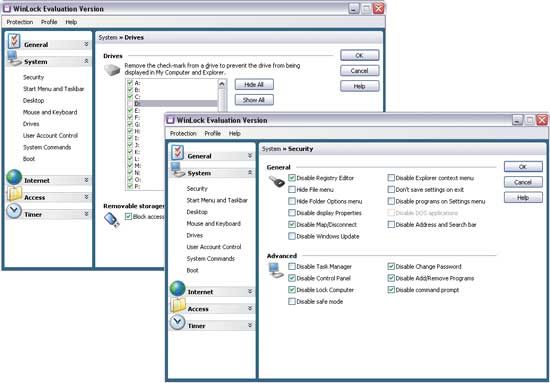Check drive D: in the drives list
The width and height of the screenshot is (550, 383).
[130, 103]
